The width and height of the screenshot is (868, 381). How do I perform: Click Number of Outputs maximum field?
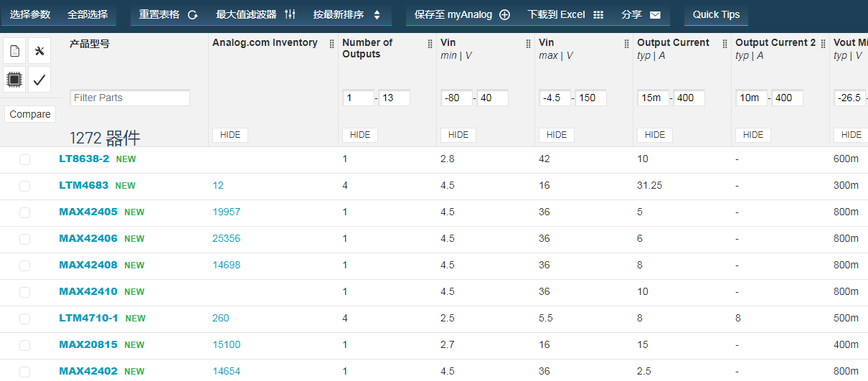point(395,98)
